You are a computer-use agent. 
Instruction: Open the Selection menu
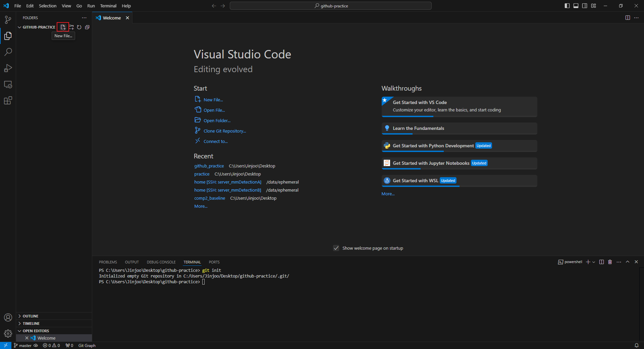click(48, 6)
